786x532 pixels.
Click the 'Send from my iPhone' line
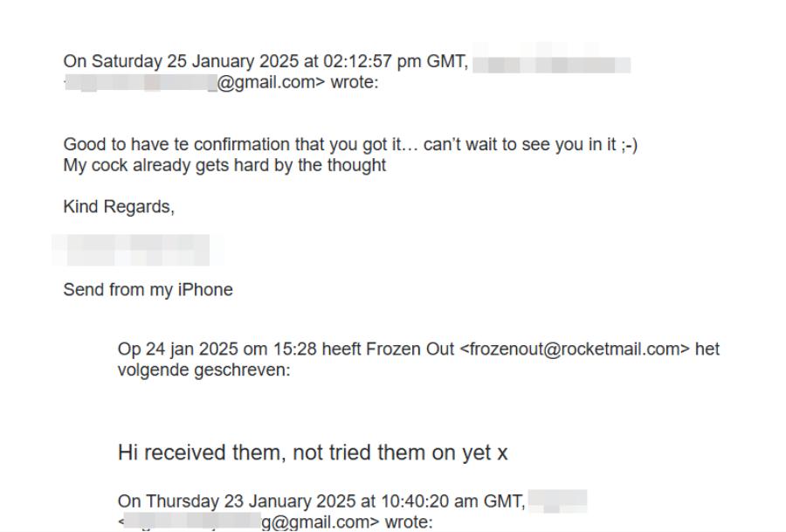tap(148, 290)
